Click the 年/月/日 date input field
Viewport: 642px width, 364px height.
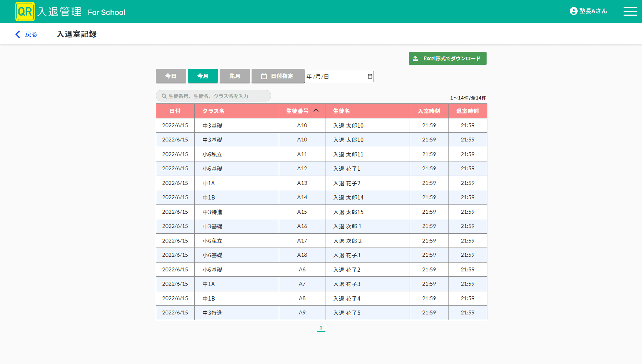click(x=335, y=76)
